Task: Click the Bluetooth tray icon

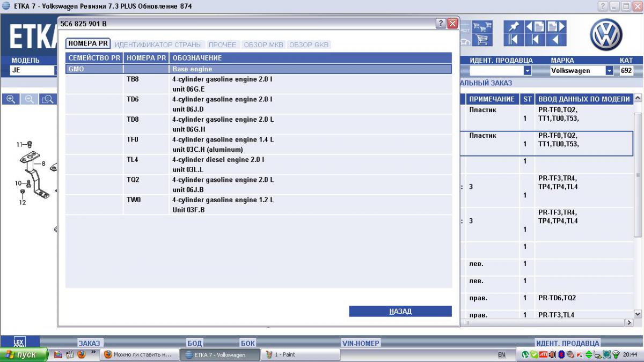Action: [x=561, y=354]
